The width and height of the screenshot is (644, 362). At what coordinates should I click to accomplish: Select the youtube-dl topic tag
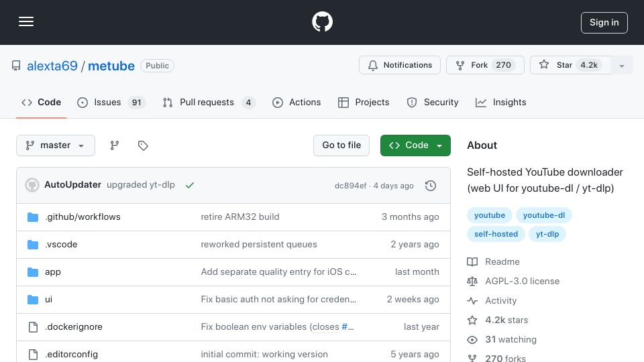[544, 215]
